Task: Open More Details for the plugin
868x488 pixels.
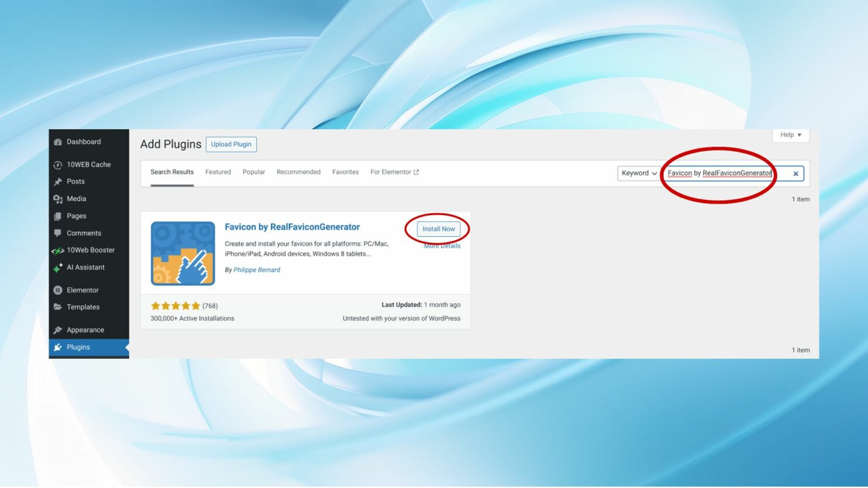Action: pyautogui.click(x=442, y=245)
